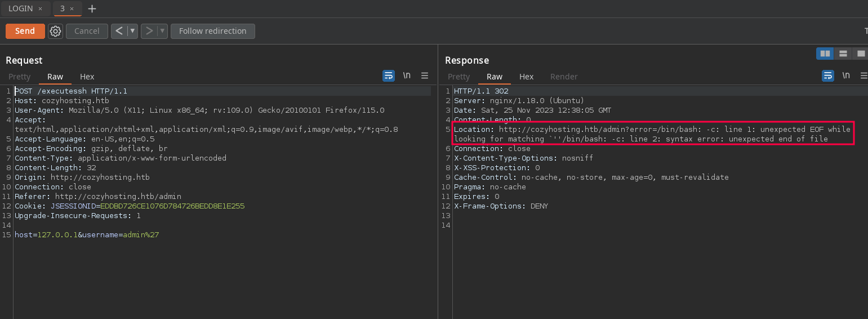Viewport: 868px width, 319px height.
Task: Switch to the LOGIN Repeater tab
Action: pyautogui.click(x=20, y=8)
